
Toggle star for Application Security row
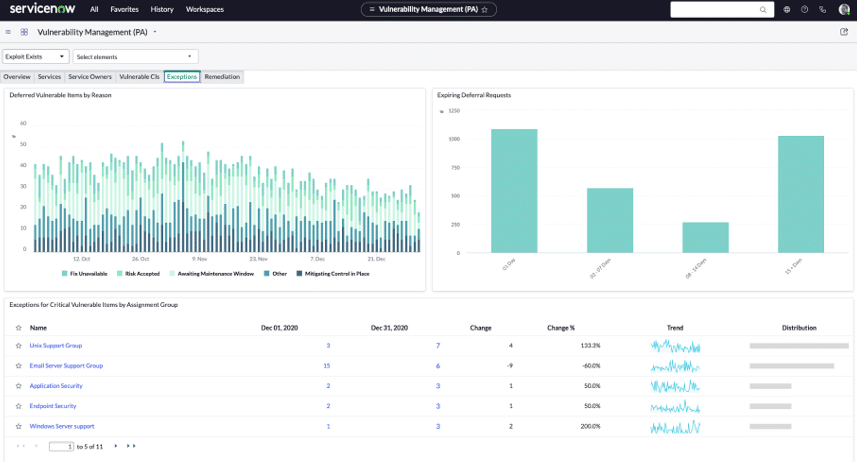pos(18,386)
